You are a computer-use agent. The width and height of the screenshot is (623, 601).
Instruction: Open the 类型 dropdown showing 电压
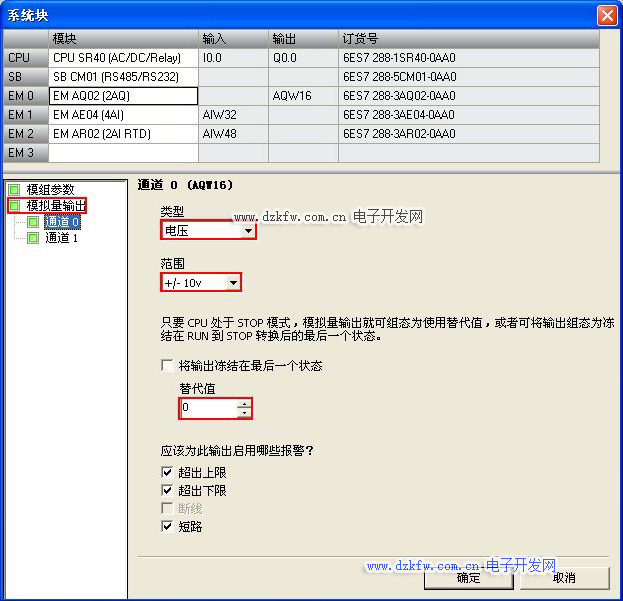coord(247,230)
